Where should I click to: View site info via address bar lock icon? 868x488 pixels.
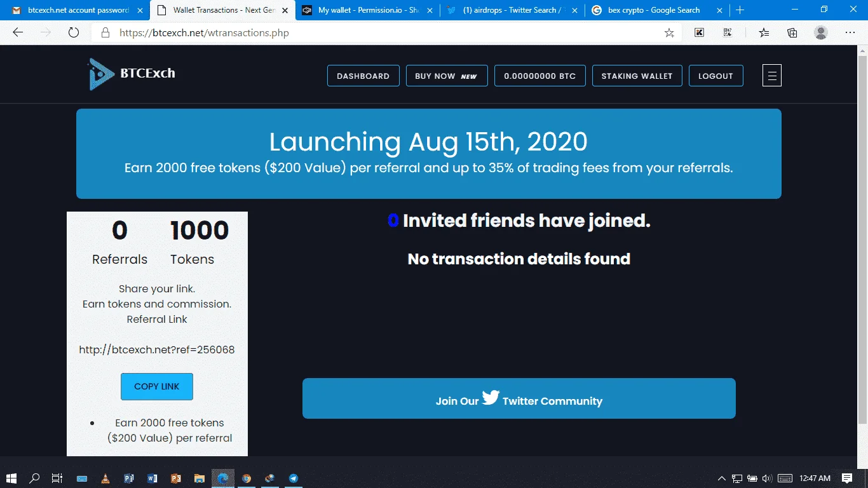coord(105,33)
